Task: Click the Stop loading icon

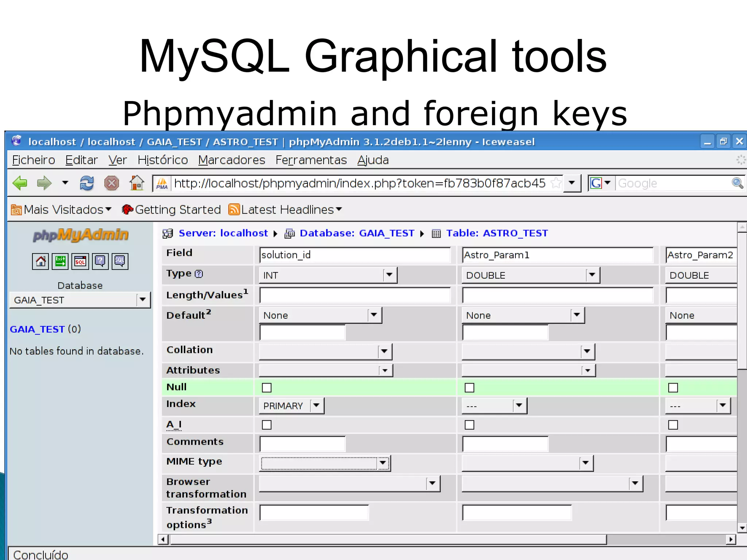Action: (x=112, y=183)
